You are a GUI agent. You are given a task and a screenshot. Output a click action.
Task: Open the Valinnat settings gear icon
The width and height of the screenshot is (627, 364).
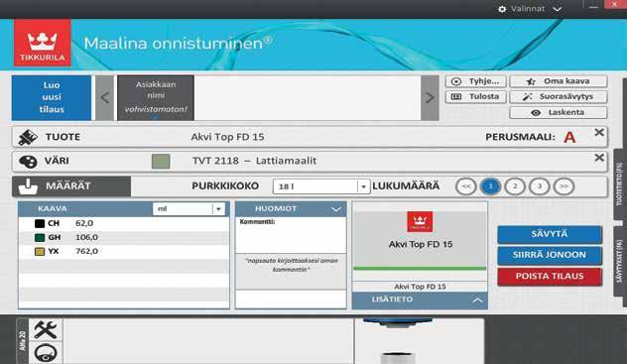[x=502, y=9]
